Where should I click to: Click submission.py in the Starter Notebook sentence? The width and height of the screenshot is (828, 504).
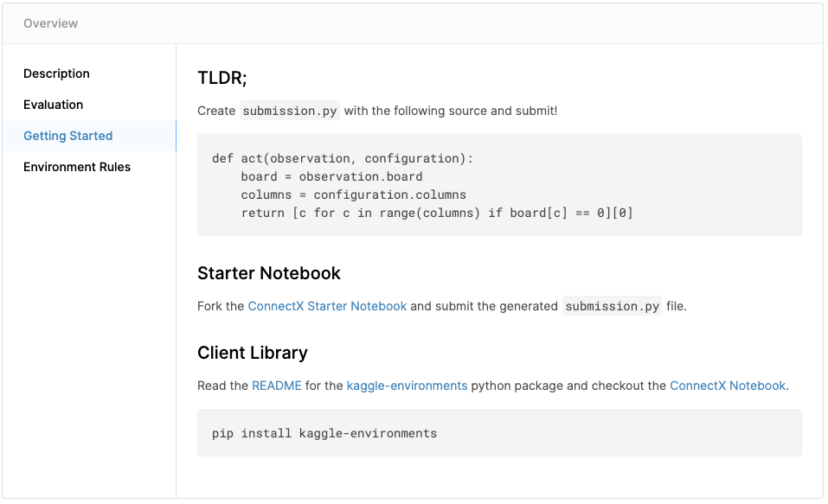(x=612, y=306)
